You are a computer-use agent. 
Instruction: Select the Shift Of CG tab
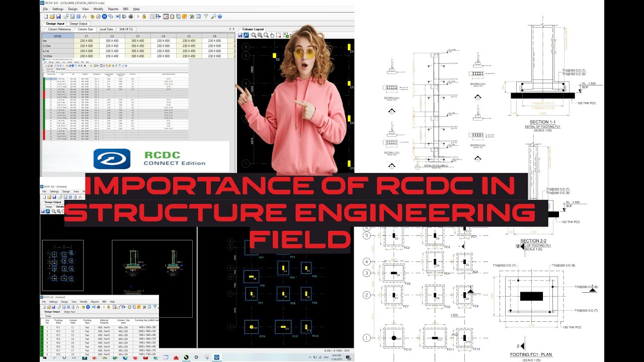126,29
